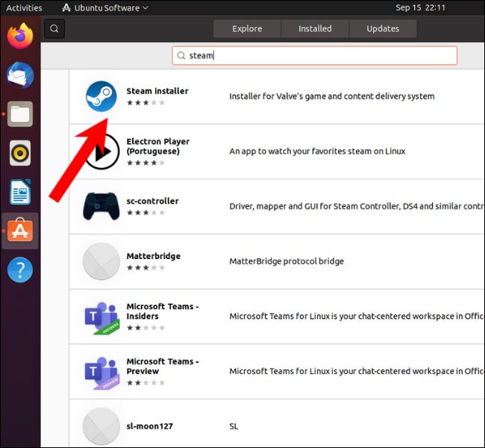Open the Electron Player play icon
485x448 pixels.
(x=100, y=152)
